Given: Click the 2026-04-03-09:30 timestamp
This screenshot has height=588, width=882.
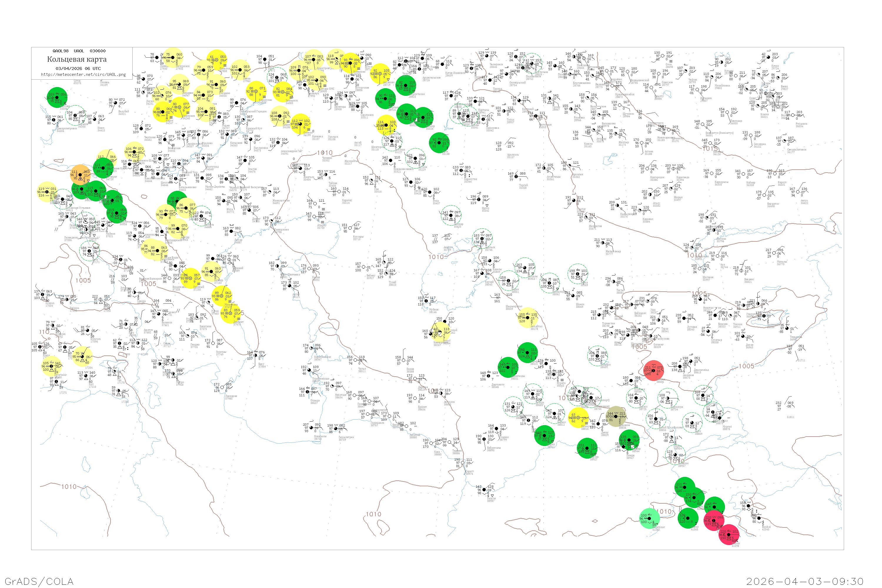Looking at the screenshot, I should click(805, 581).
